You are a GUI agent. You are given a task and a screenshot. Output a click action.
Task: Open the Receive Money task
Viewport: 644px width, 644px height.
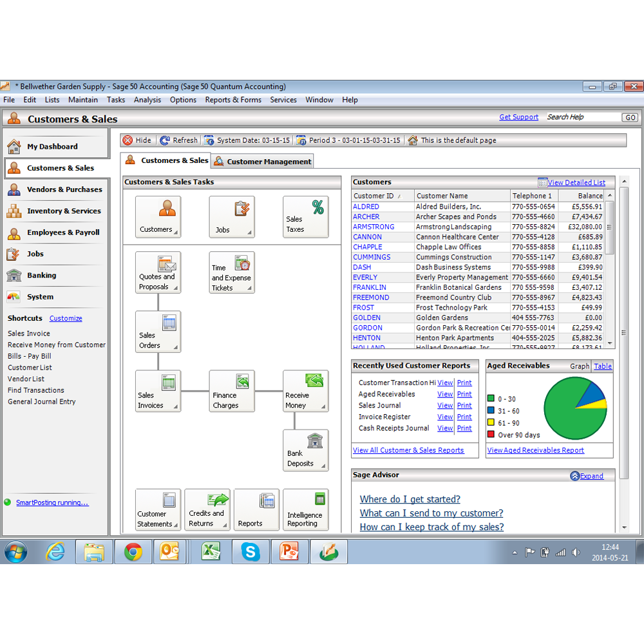tap(305, 391)
